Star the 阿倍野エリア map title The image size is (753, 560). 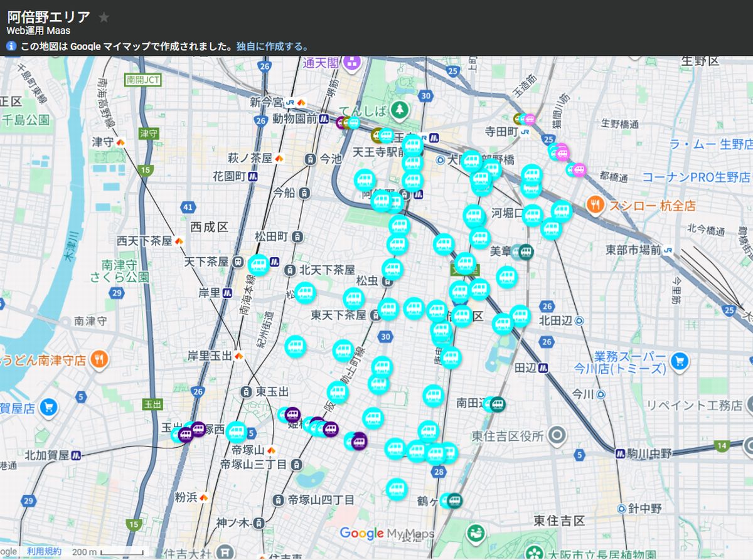[104, 18]
